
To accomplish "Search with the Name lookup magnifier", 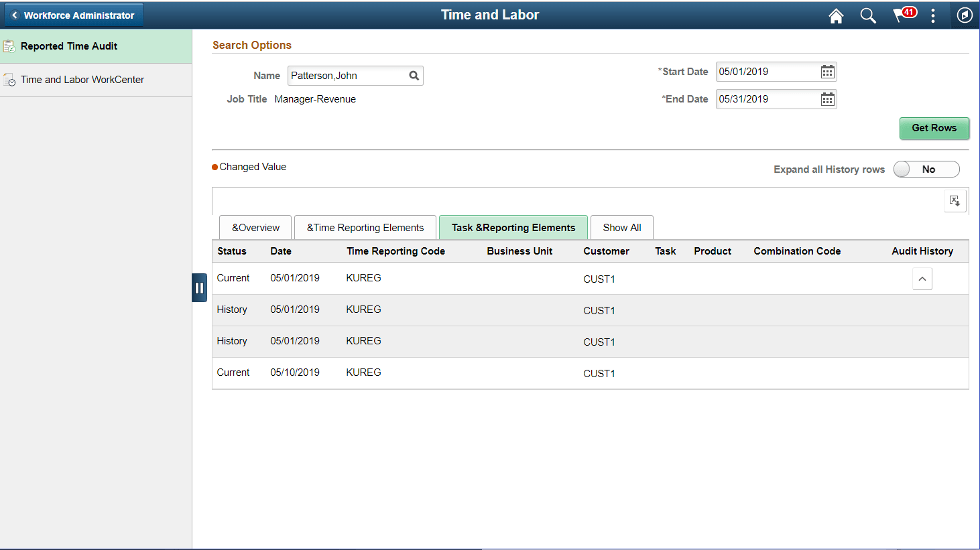I will point(414,76).
